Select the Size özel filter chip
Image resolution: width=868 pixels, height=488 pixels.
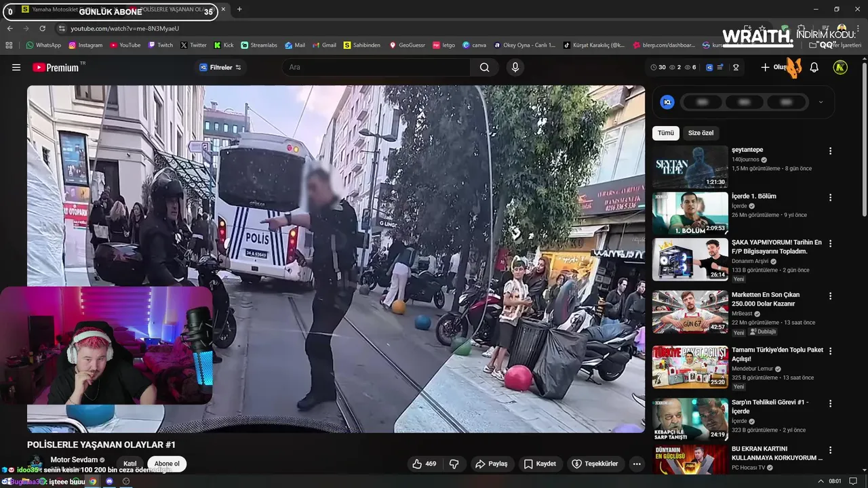tap(701, 133)
